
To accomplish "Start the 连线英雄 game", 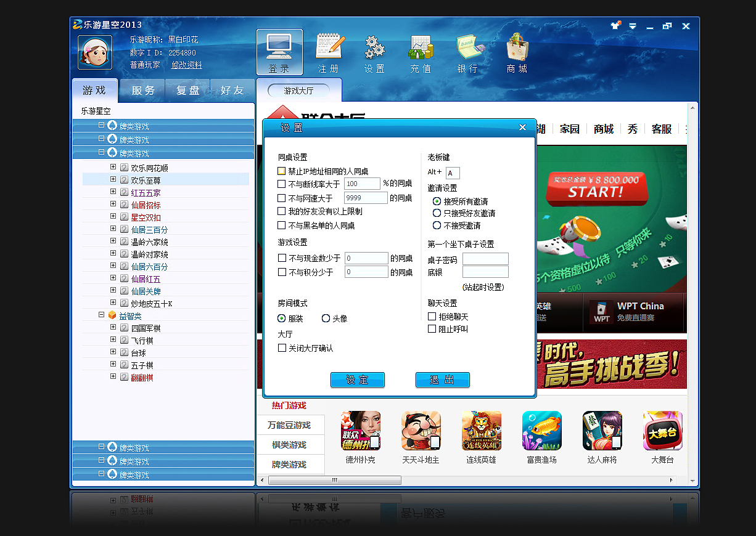I will [x=481, y=431].
